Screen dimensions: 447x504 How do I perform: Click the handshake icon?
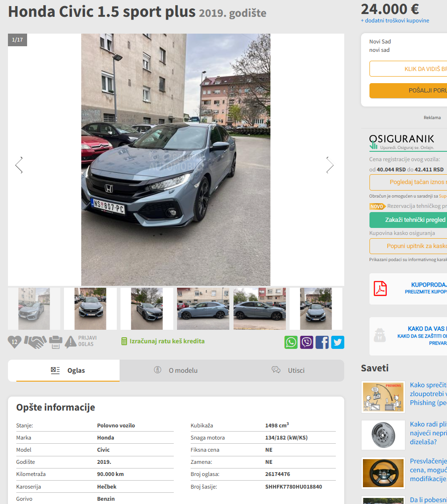coord(35,342)
